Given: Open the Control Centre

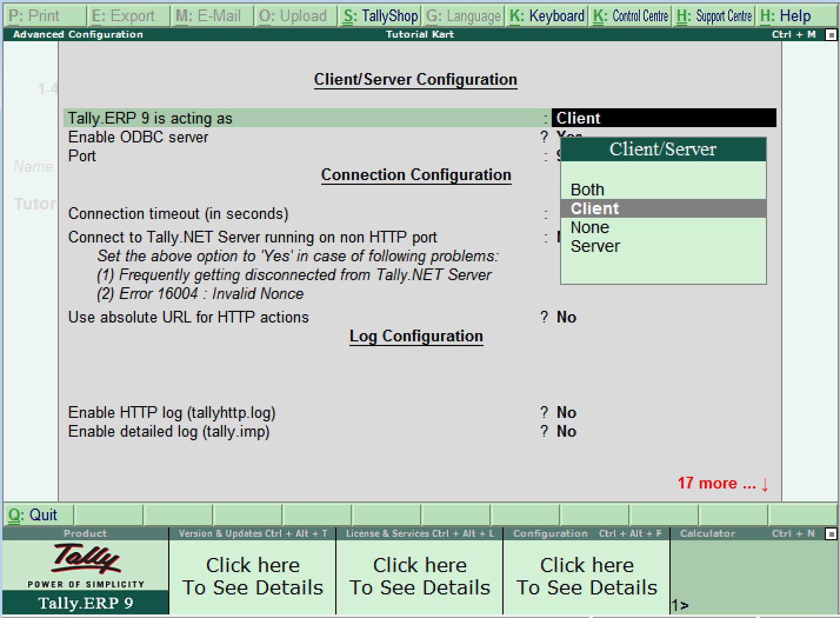Looking at the screenshot, I should (630, 15).
